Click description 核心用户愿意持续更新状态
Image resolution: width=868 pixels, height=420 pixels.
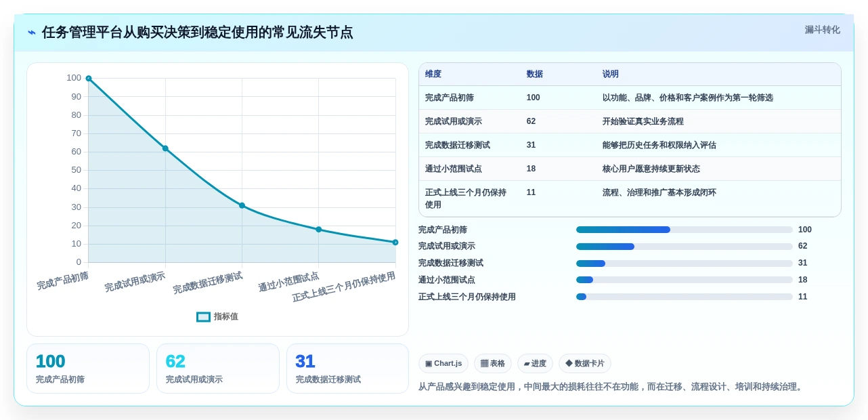[x=651, y=169]
